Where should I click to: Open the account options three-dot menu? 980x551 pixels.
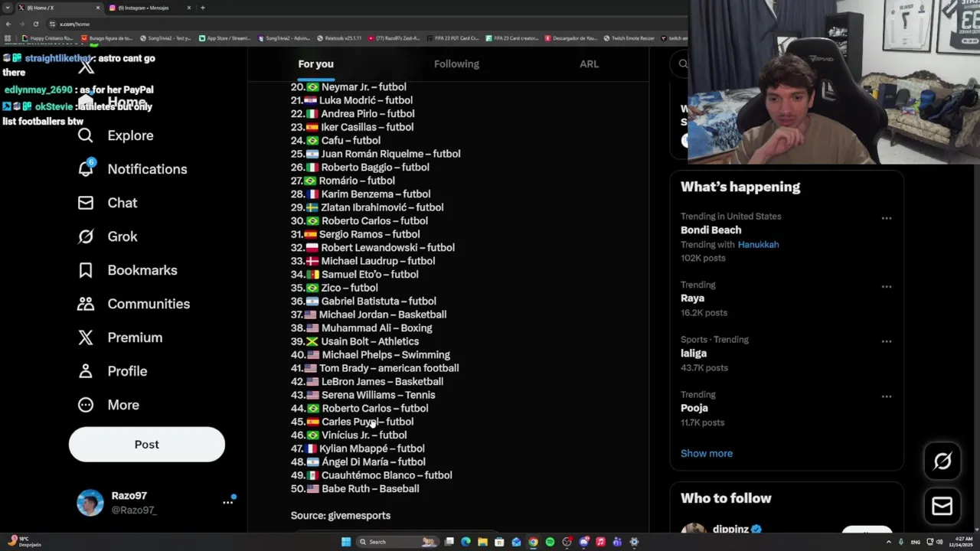point(227,503)
